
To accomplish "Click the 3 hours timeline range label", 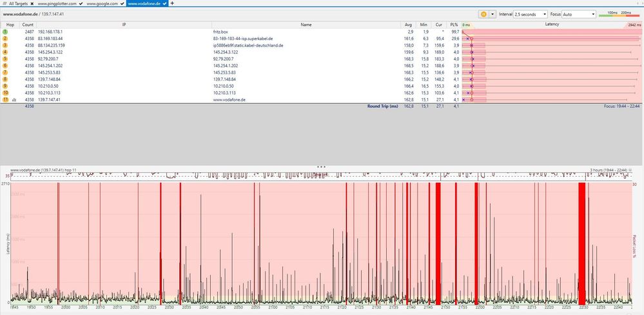I will 609,170.
